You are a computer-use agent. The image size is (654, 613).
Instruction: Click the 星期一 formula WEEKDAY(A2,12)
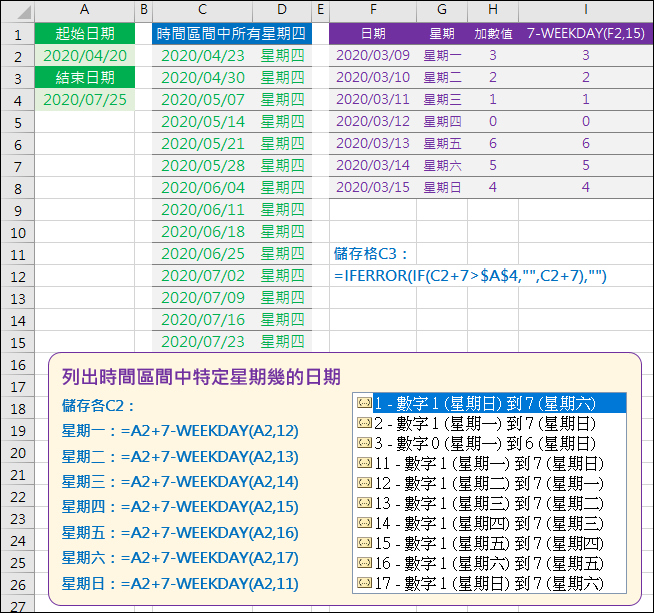coord(180,431)
